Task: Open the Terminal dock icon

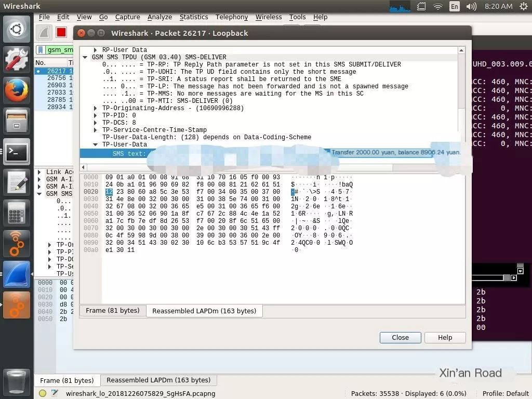Action: (x=16, y=152)
